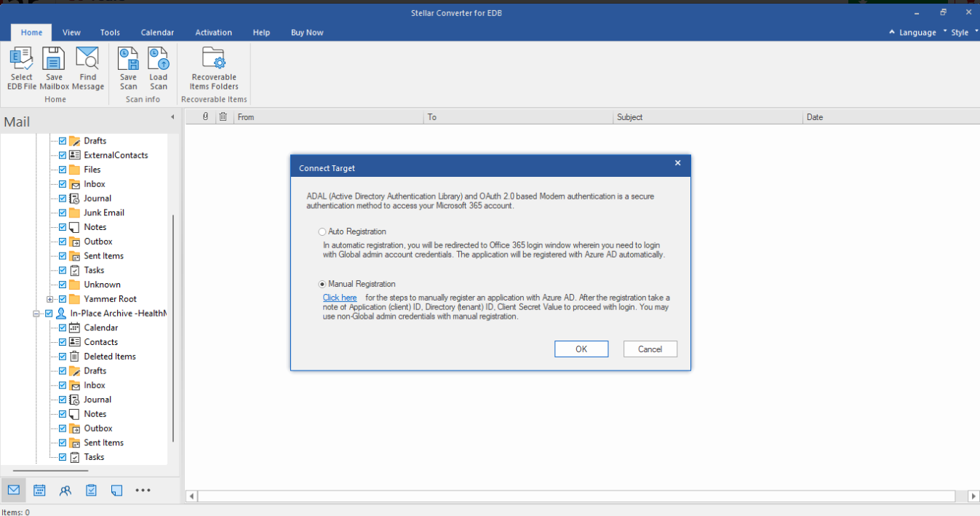Expand the Yammer Root folder
The image size is (980, 516).
coord(49,299)
